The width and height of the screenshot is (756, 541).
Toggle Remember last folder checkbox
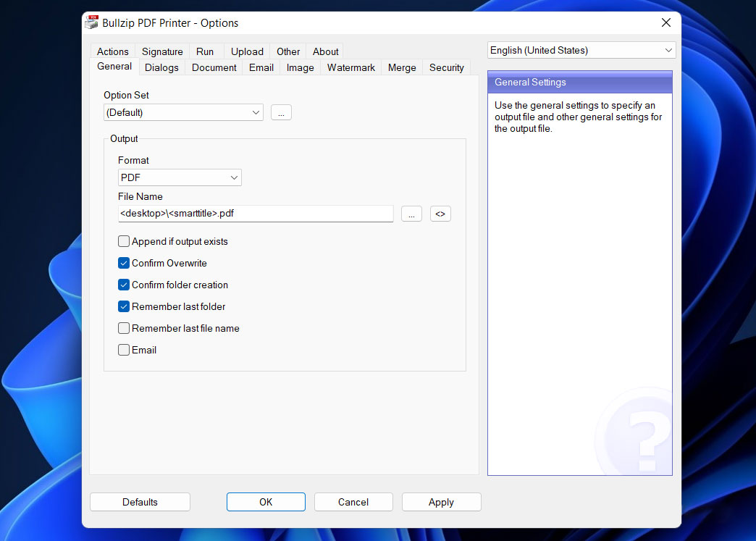[124, 306]
